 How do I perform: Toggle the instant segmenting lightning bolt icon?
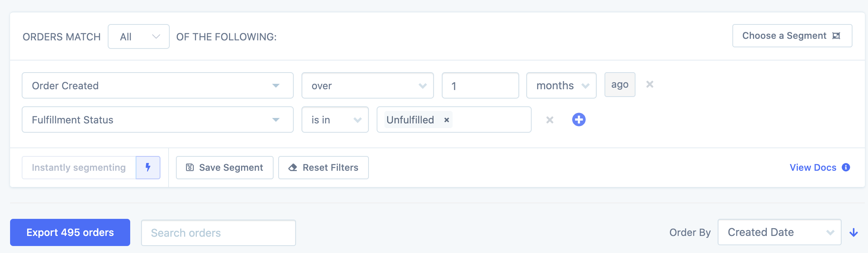[148, 167]
